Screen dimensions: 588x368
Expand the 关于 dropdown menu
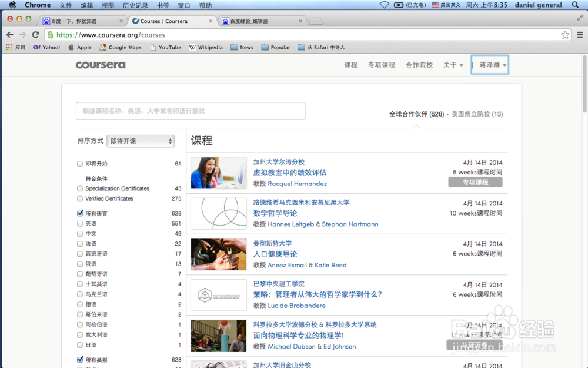(453, 65)
